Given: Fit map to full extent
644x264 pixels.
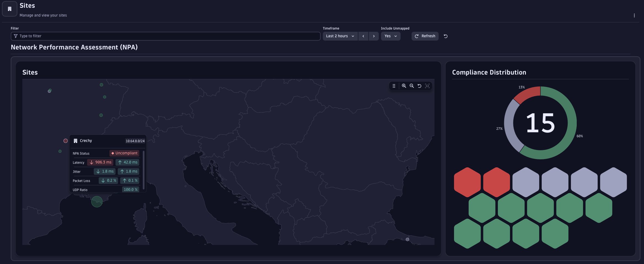Looking at the screenshot, I should (427, 86).
